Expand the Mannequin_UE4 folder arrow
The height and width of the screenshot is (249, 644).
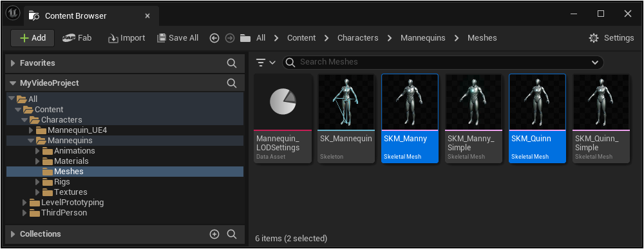(x=31, y=130)
